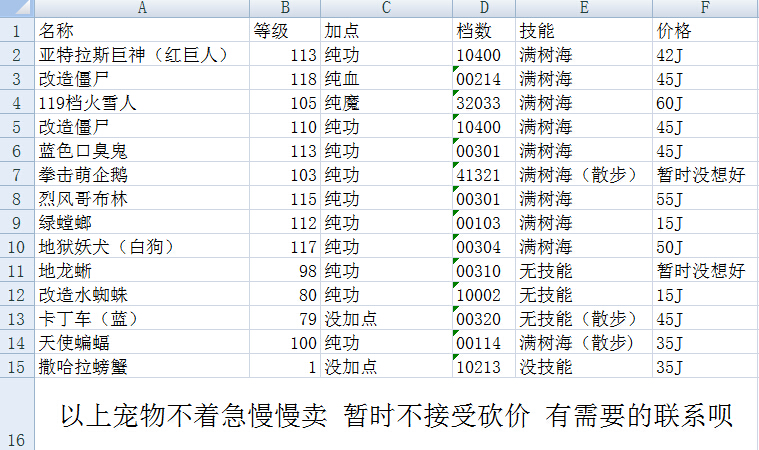Select the level cell with value 118

pyautogui.click(x=285, y=78)
